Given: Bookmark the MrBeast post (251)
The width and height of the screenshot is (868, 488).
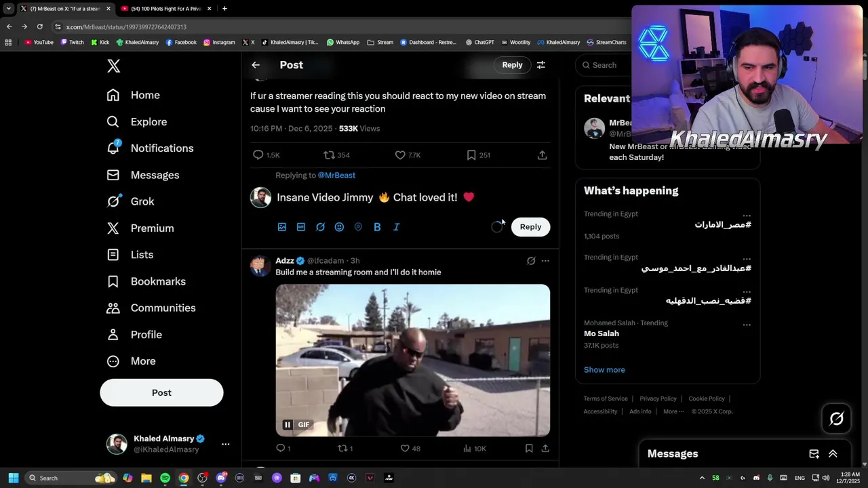Looking at the screenshot, I should pos(471,155).
